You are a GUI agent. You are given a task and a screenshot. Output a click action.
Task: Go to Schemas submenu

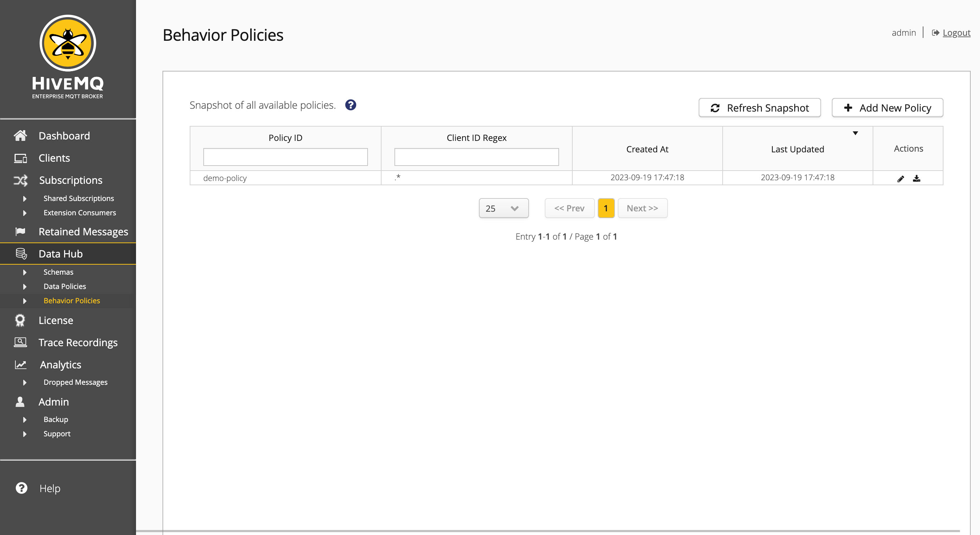(58, 272)
